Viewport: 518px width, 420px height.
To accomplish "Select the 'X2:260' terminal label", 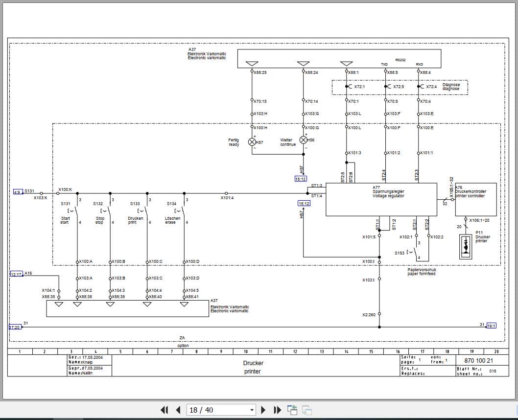I will coord(369,315).
